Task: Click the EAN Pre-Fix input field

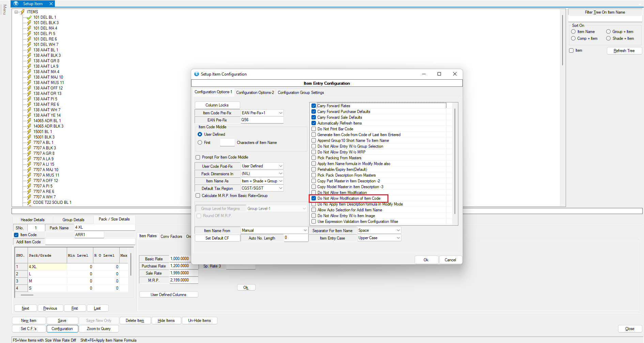Action: [262, 120]
